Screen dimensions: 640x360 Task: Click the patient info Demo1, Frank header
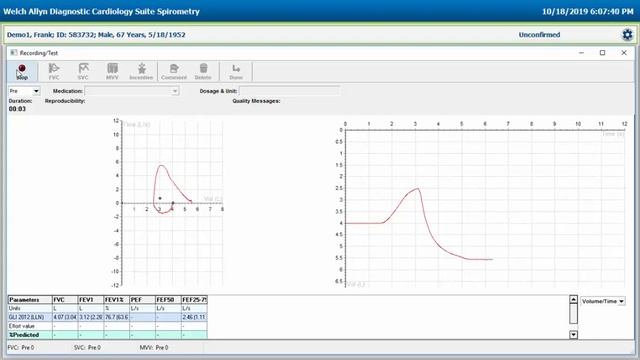point(96,35)
